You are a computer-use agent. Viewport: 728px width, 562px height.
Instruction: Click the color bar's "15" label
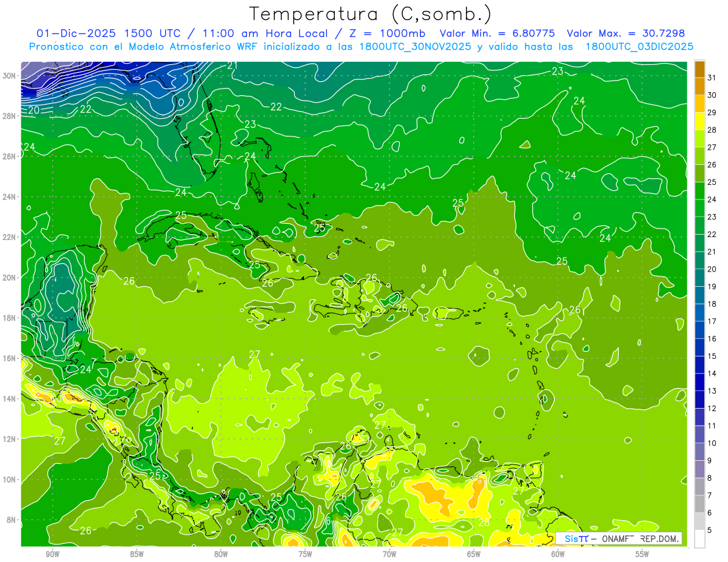(x=712, y=356)
